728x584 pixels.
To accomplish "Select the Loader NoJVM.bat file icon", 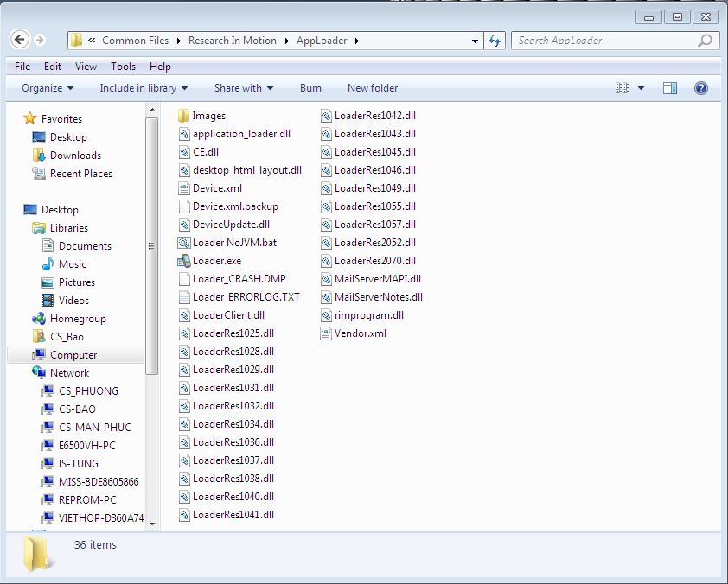I will click(184, 243).
